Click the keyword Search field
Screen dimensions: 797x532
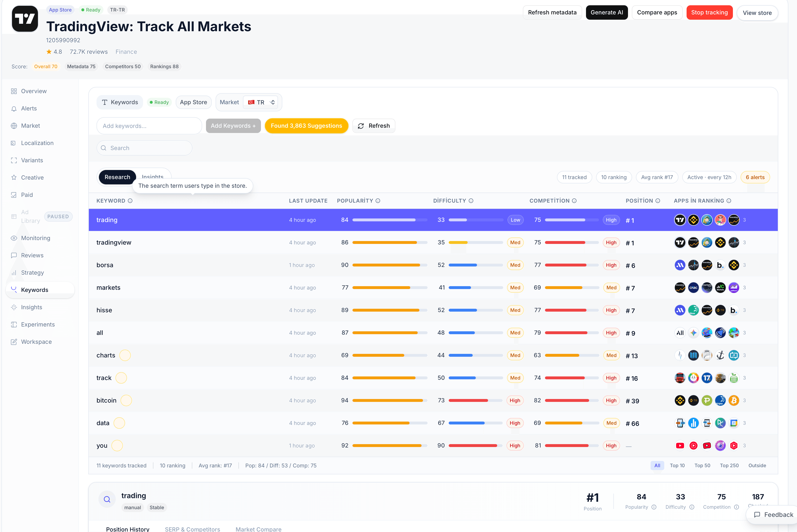144,148
